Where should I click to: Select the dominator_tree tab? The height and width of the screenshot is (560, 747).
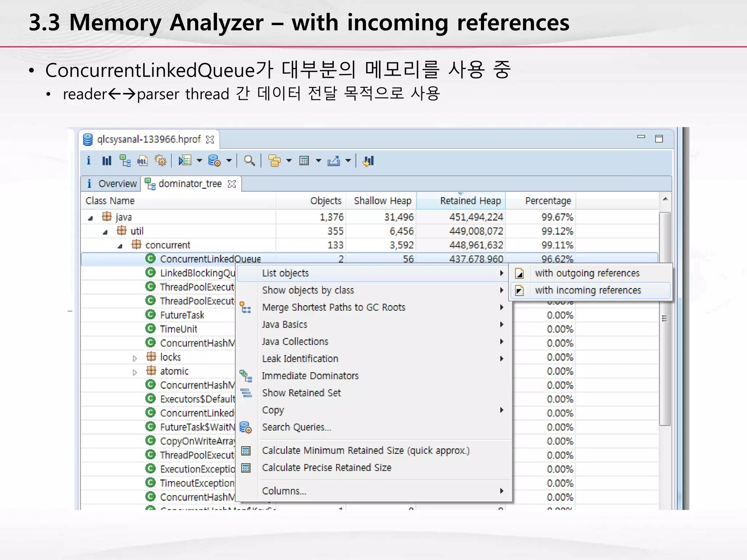pyautogui.click(x=190, y=183)
